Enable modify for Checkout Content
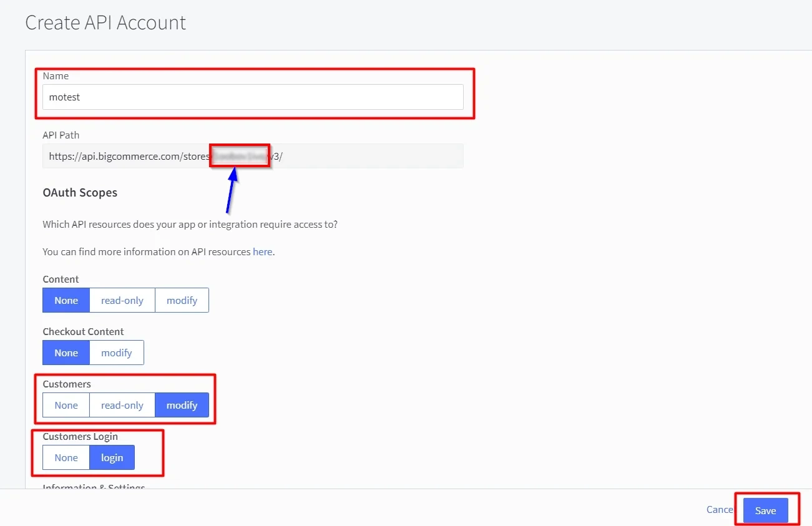The width and height of the screenshot is (812, 526). click(117, 353)
